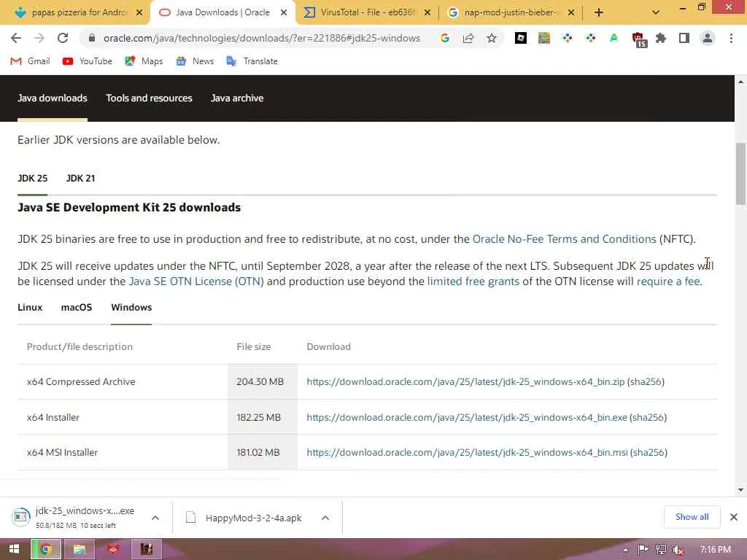Close the VirusTotal tab

(427, 12)
